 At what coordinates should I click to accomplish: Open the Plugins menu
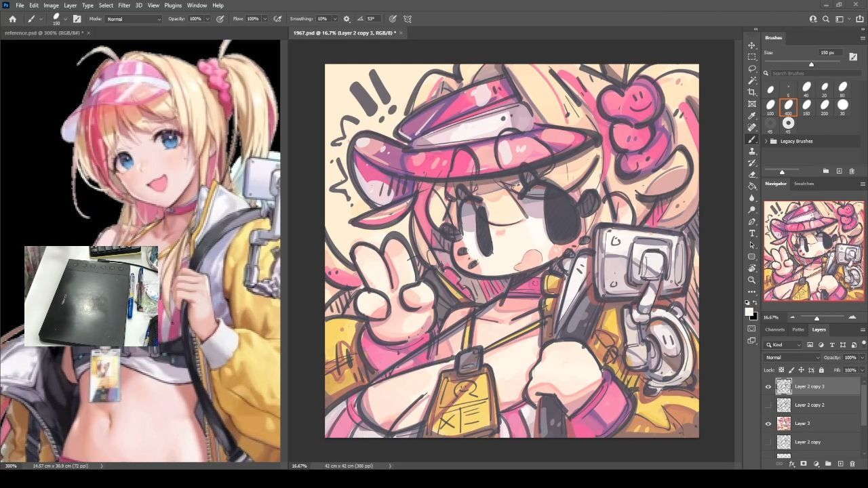[x=173, y=5]
